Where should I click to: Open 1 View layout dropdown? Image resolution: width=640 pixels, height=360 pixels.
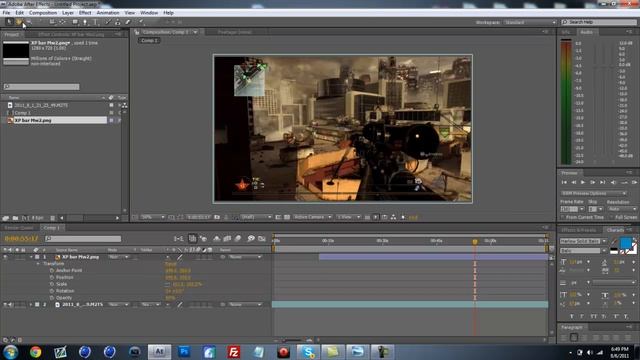coord(349,217)
